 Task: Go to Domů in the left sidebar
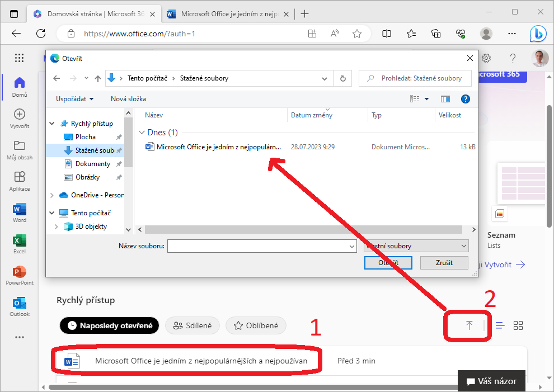[x=20, y=87]
